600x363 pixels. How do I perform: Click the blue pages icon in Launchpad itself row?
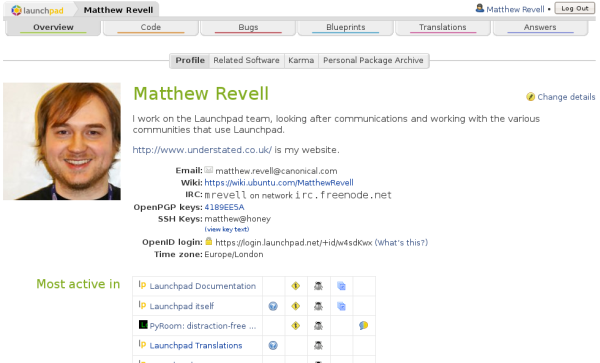341,306
